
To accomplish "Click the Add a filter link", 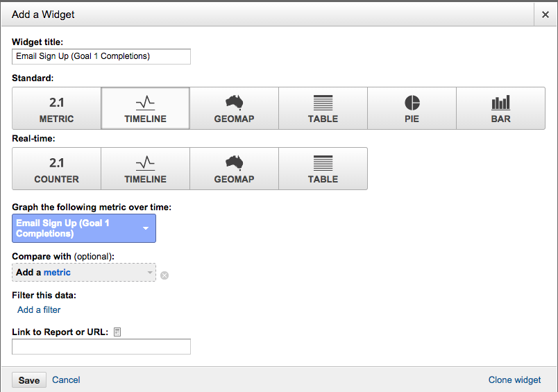I will pos(39,310).
